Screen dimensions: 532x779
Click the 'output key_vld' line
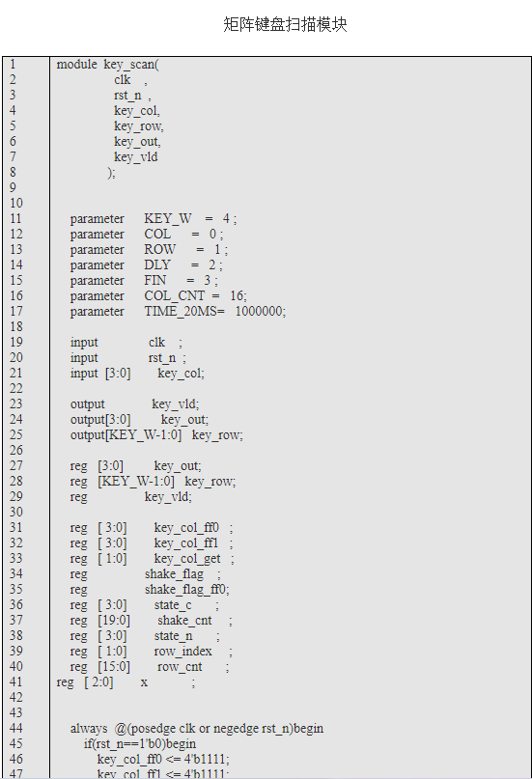tap(134, 403)
